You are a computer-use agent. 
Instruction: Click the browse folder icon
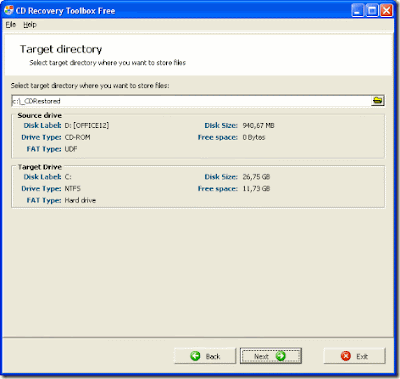pyautogui.click(x=378, y=100)
